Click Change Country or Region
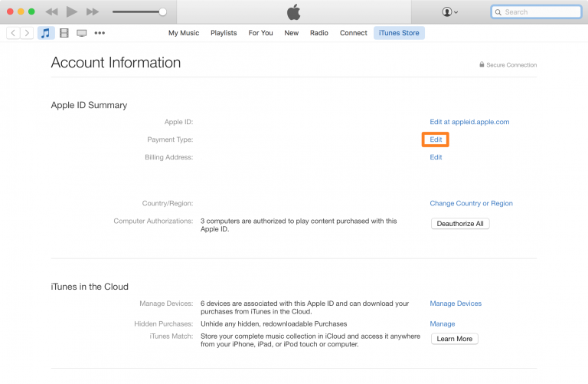This screenshot has width=588, height=384. [x=471, y=203]
